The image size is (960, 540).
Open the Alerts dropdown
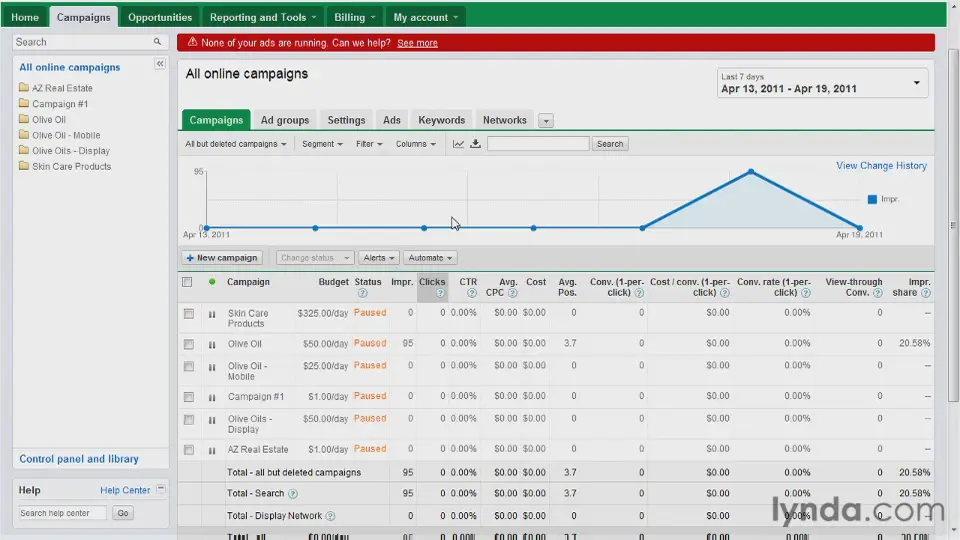[x=378, y=258]
